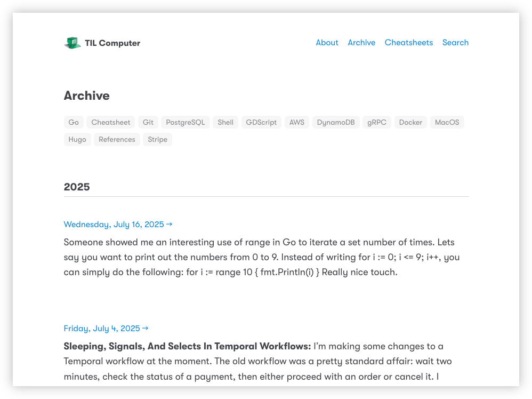This screenshot has width=532, height=399.
Task: Filter posts by the Git tag
Action: (148, 122)
